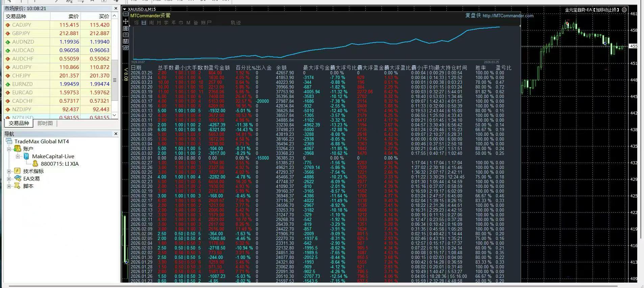The image size is (644, 288).
Task: Click the MakeCapital-Live server icon
Action: (x=26, y=156)
